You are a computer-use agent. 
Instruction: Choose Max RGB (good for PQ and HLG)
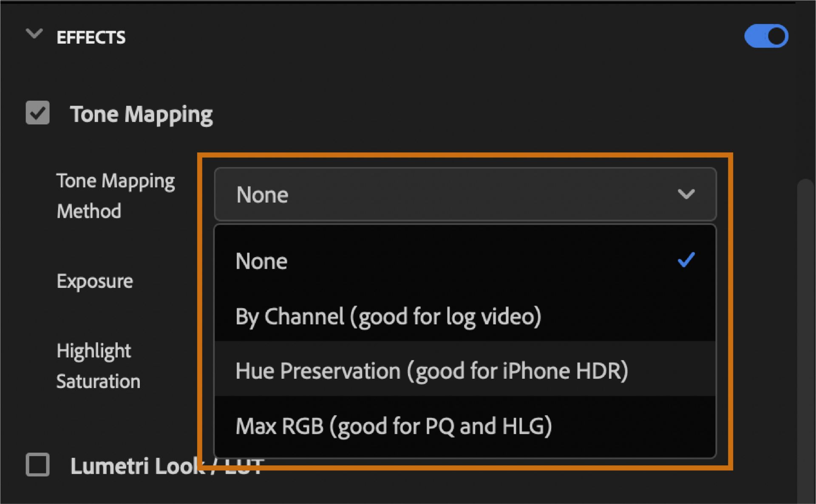pyautogui.click(x=394, y=426)
